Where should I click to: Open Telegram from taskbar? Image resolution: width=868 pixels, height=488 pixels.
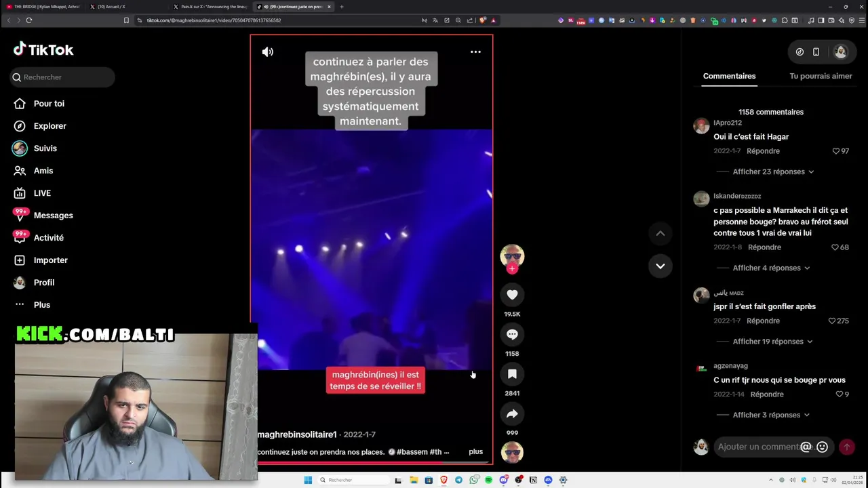pyautogui.click(x=458, y=480)
